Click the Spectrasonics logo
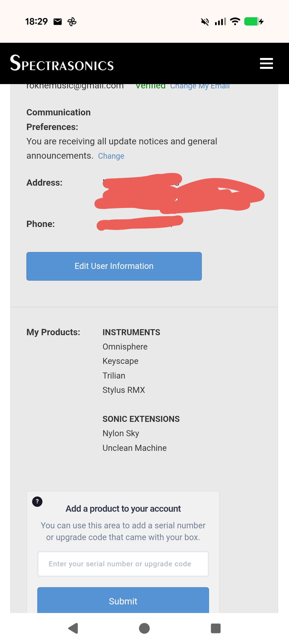 [x=61, y=63]
